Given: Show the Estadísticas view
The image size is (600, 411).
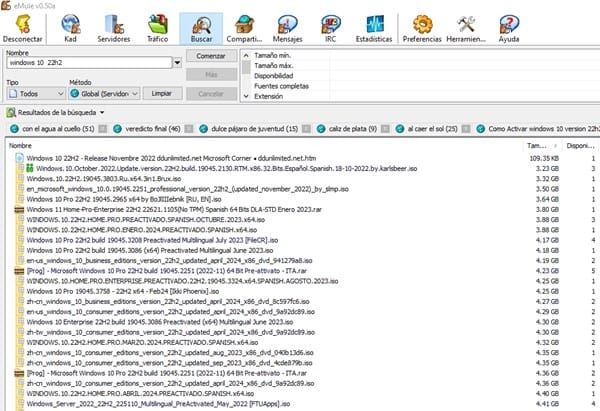Looking at the screenshot, I should 374,29.
